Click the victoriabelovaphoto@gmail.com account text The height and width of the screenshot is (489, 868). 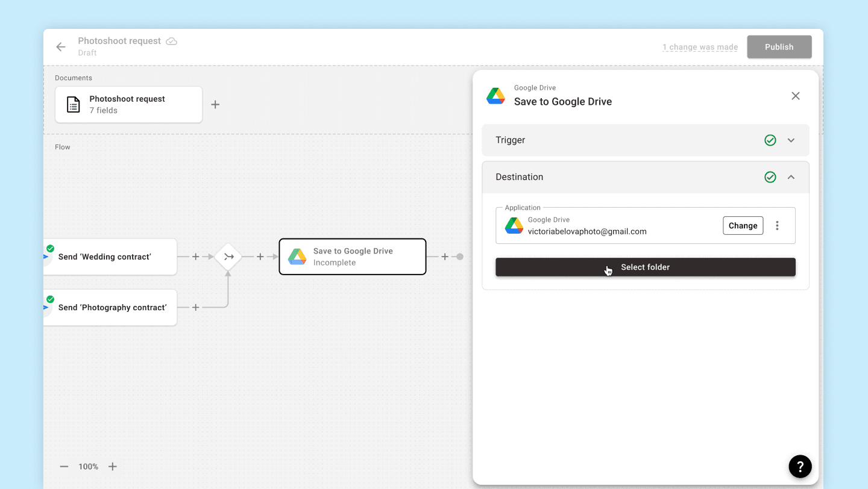tap(587, 231)
